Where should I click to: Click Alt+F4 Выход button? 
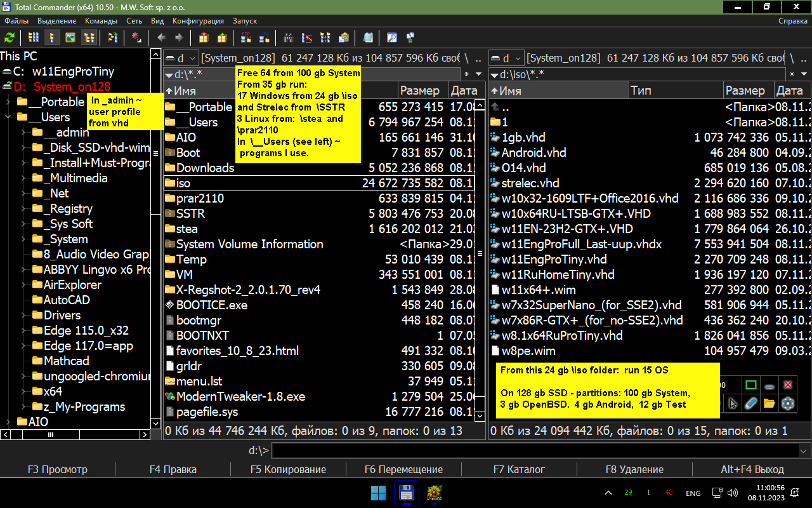tap(752, 469)
